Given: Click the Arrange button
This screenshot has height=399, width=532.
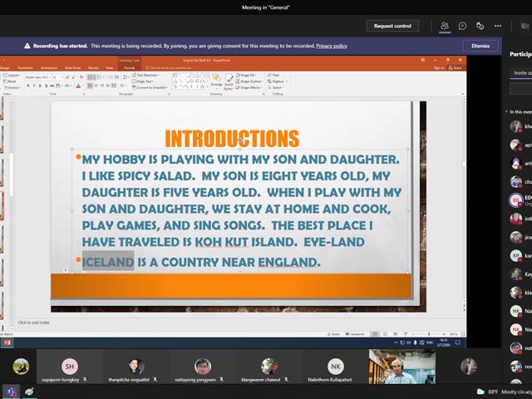Looking at the screenshot, I should point(216,81).
